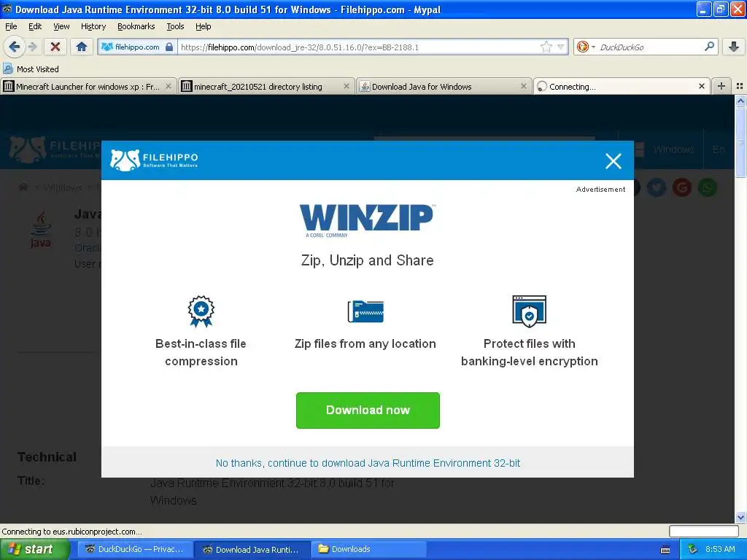Screen dimensions: 747x560
Task: Open the Bookmarks menu
Action: tap(136, 26)
